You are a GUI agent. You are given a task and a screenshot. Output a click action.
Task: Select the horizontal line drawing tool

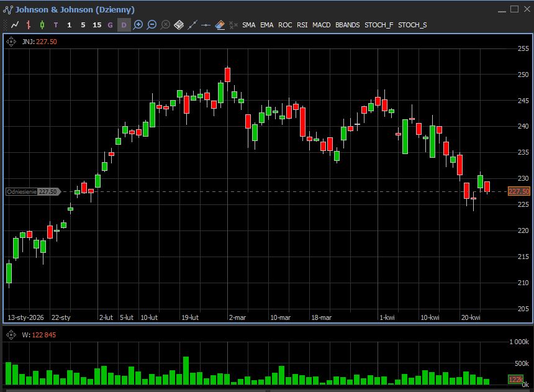pyautogui.click(x=206, y=25)
